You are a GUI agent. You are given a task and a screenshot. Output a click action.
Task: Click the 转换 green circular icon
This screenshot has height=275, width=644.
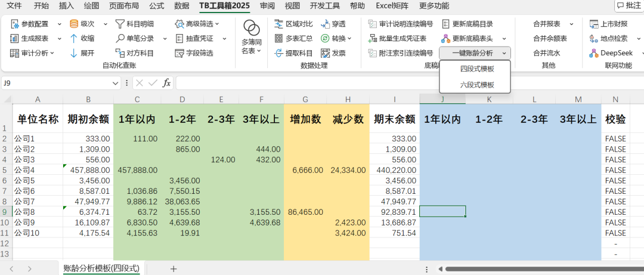326,39
